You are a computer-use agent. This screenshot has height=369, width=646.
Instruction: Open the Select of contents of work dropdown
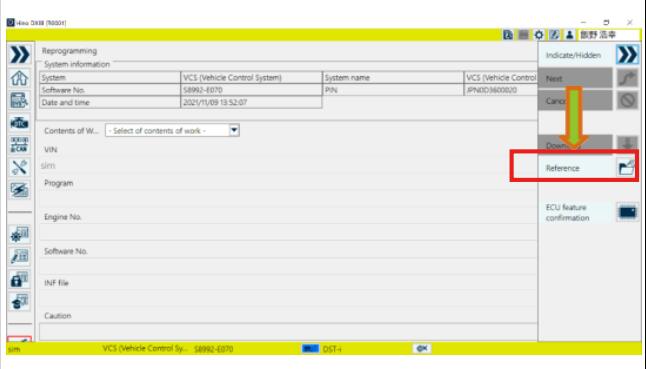[x=172, y=131]
